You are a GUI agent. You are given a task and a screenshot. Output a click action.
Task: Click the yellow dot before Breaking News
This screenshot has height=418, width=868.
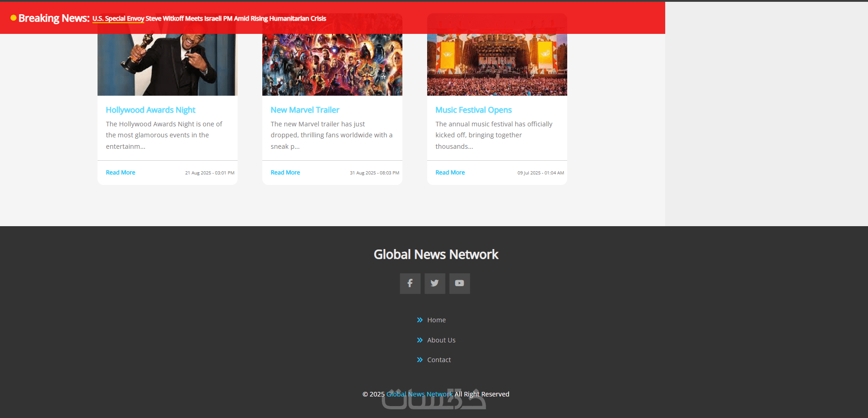[14, 18]
